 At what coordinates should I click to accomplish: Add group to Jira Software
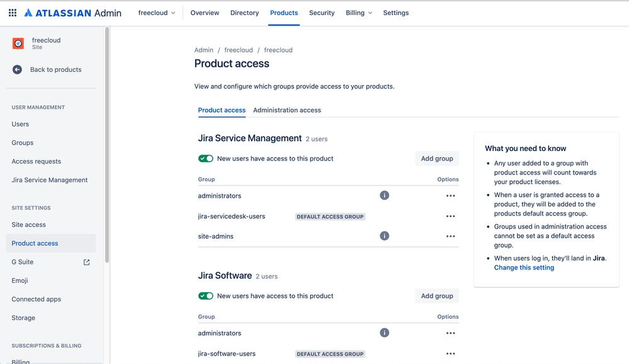437,296
